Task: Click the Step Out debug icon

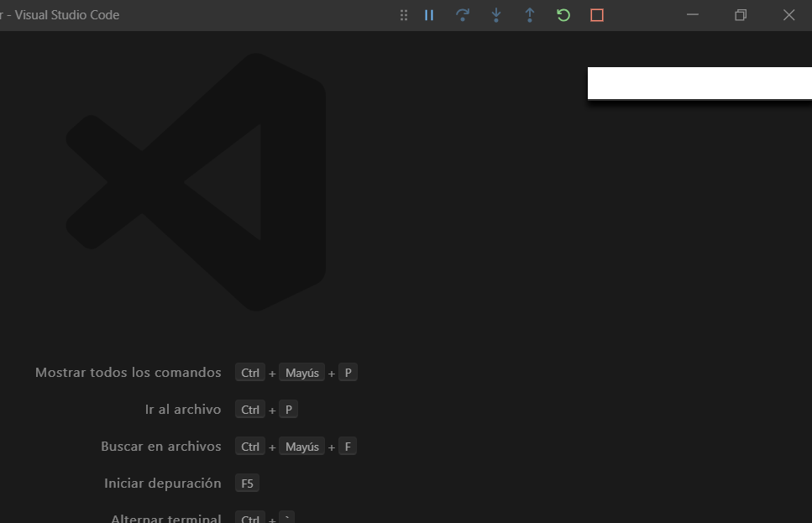Action: (x=530, y=14)
